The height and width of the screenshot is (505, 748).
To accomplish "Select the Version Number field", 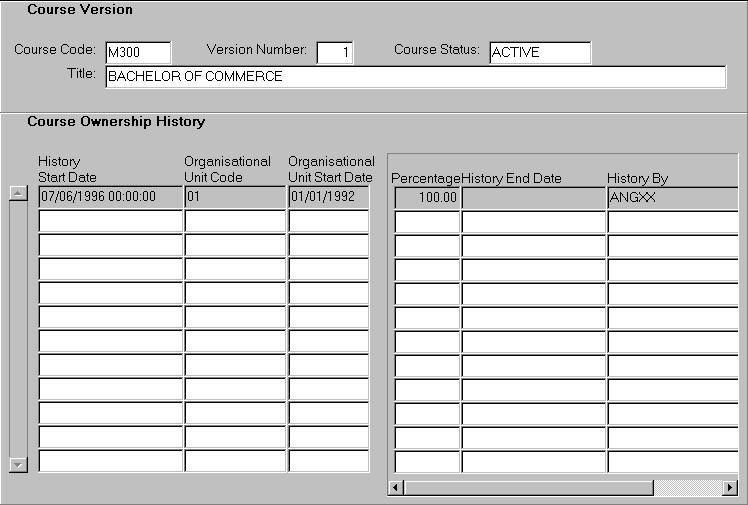I will [x=335, y=52].
